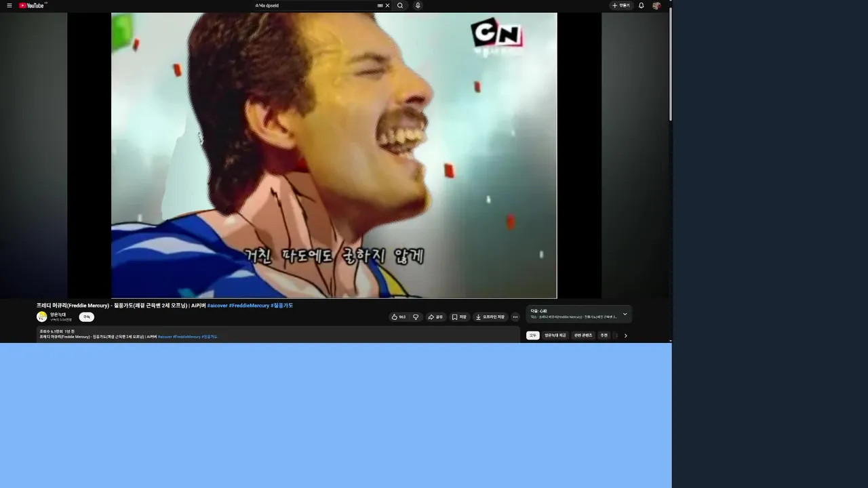The height and width of the screenshot is (488, 868).
Task: Open the channel avatar under the title
Action: pyautogui.click(x=42, y=317)
